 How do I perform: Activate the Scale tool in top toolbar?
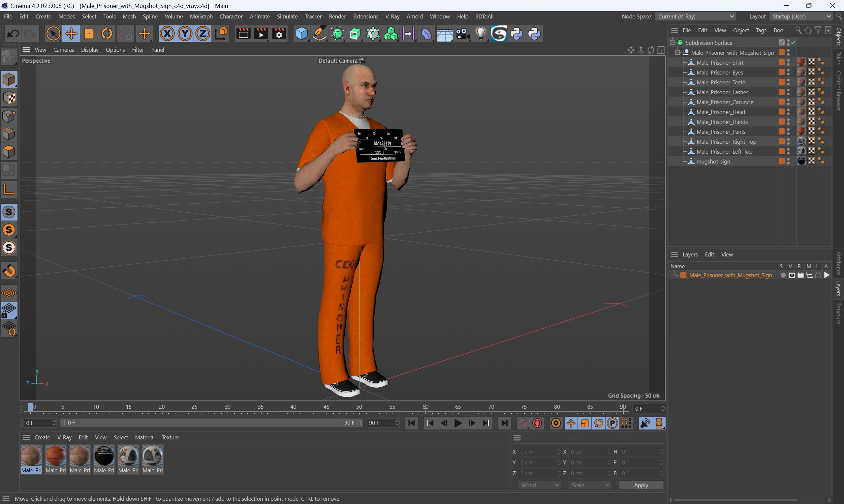(x=89, y=34)
